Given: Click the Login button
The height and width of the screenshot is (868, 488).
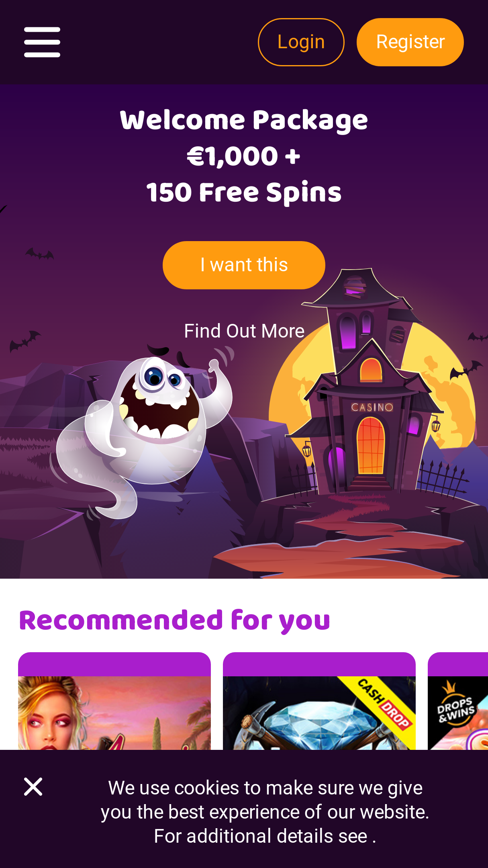Looking at the screenshot, I should pos(301,42).
